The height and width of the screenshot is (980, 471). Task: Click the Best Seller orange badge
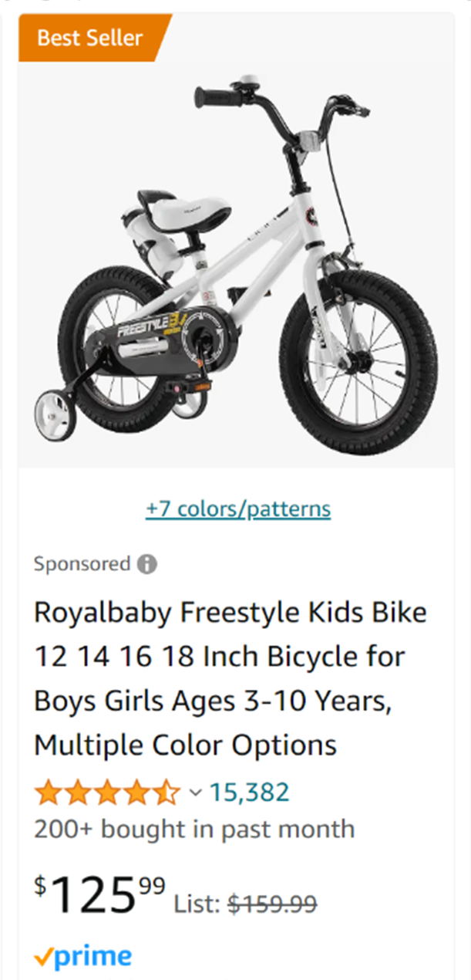89,37
